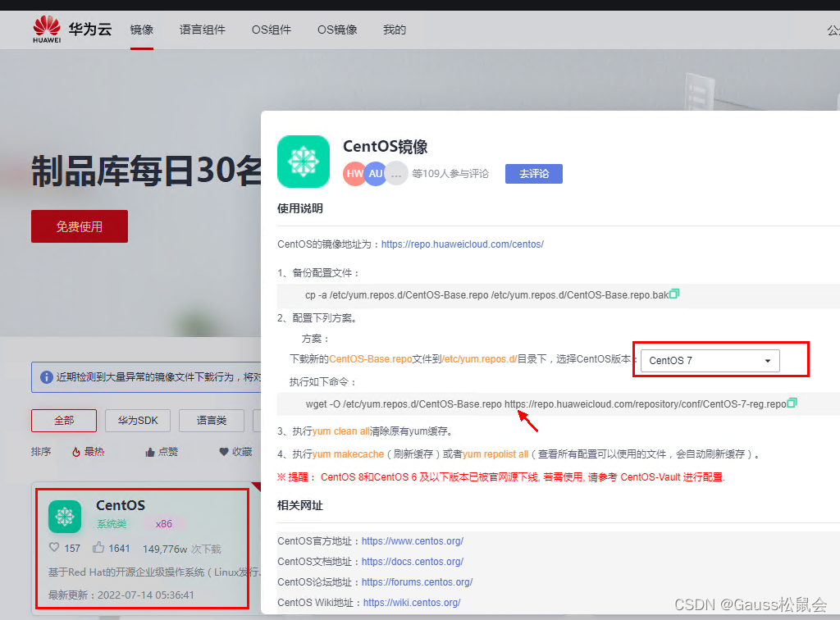Screen dimensions: 840x620
Task: Open the 我的 menu item
Action: click(x=394, y=30)
